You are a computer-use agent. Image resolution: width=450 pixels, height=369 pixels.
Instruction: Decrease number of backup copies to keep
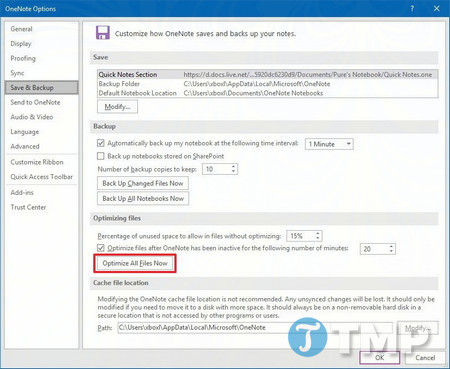pos(234,172)
